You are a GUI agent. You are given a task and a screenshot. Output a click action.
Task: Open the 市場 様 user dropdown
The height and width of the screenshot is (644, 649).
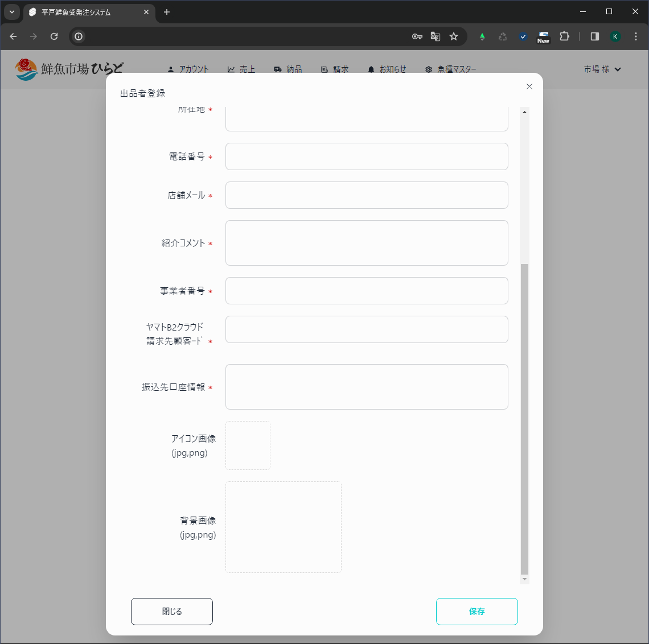tap(602, 69)
